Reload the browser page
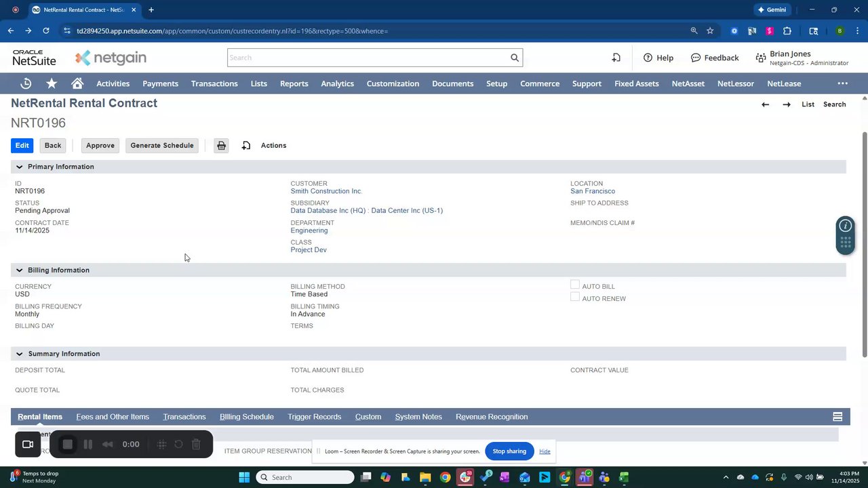868x488 pixels. [x=46, y=30]
